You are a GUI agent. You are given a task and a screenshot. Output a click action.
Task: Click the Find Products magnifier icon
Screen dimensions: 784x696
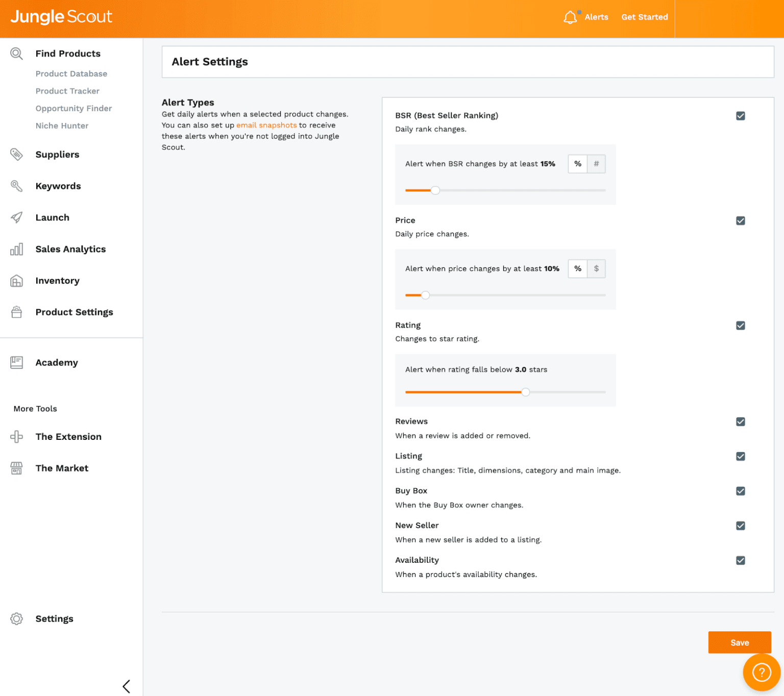pyautogui.click(x=17, y=54)
